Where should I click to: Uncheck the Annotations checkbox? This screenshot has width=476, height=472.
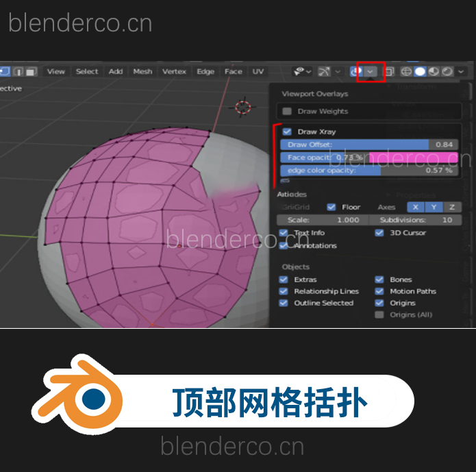click(x=284, y=245)
